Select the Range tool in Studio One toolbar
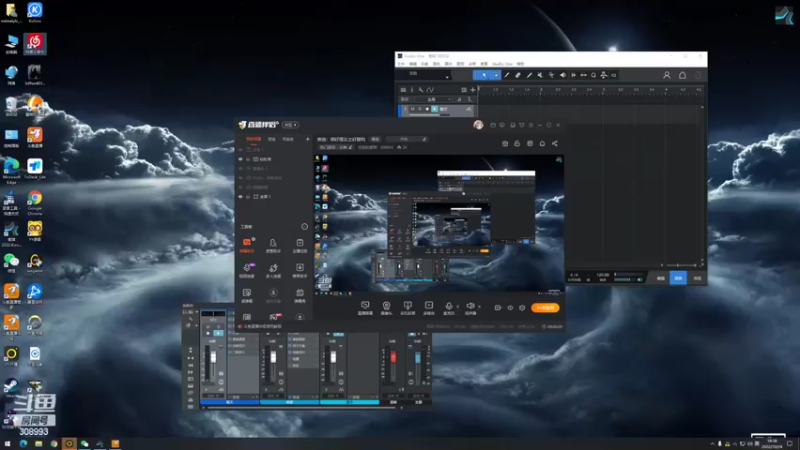Screen dimensions: 800x450 [x=507, y=75]
